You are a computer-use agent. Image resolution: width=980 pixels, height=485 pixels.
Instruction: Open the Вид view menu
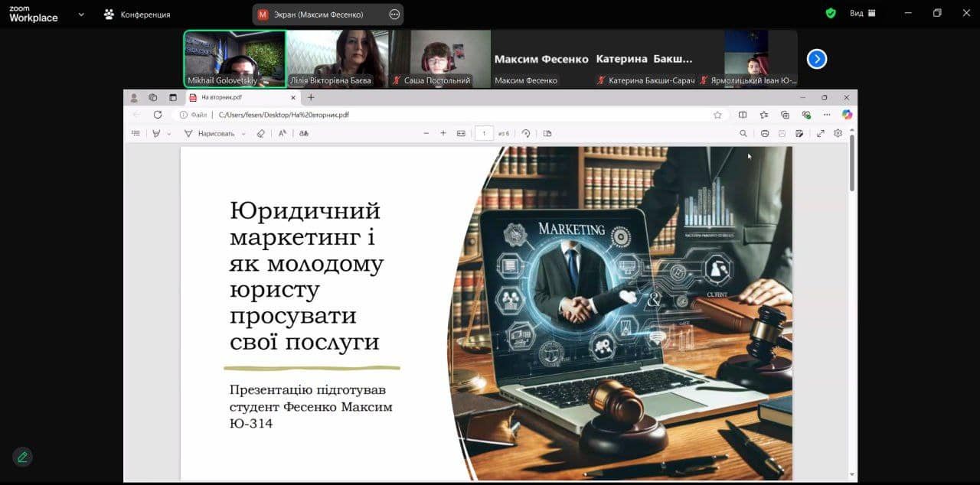pos(861,14)
